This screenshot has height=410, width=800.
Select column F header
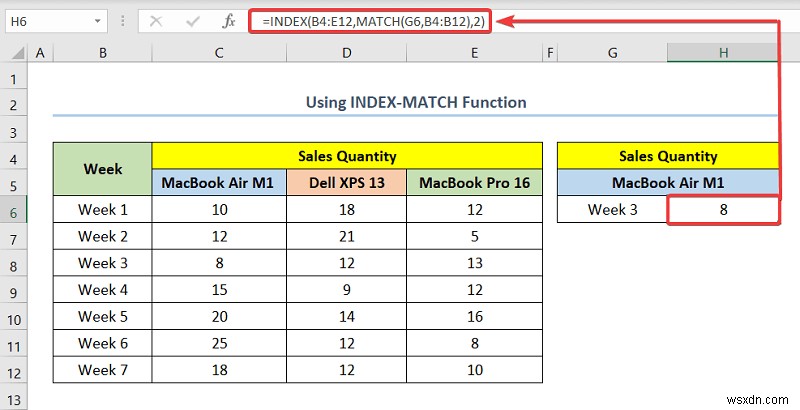[x=549, y=53]
